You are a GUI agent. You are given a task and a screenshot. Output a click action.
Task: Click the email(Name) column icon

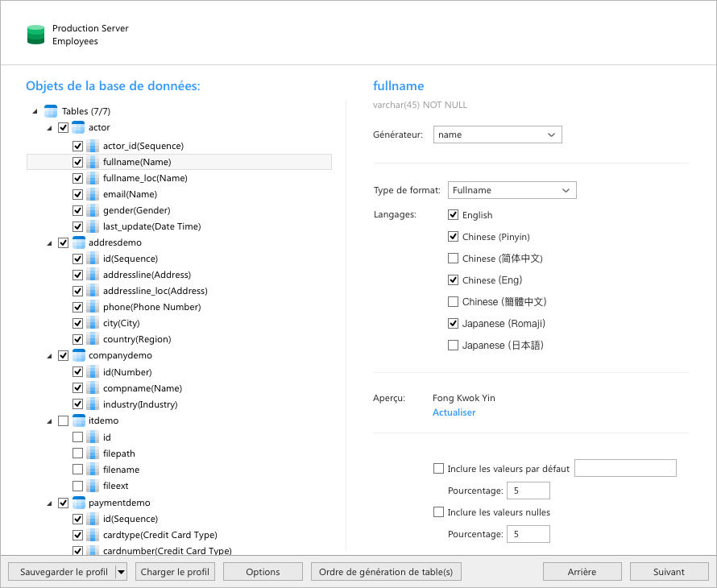93,194
